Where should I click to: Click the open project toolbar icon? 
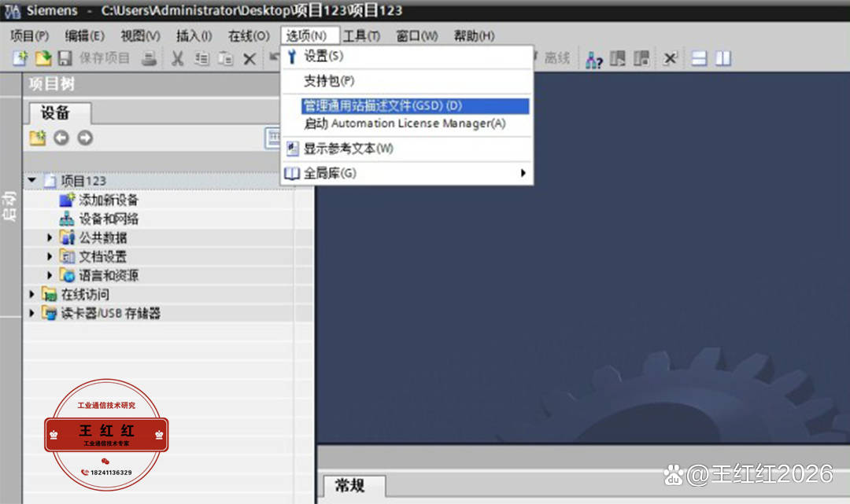click(42, 58)
